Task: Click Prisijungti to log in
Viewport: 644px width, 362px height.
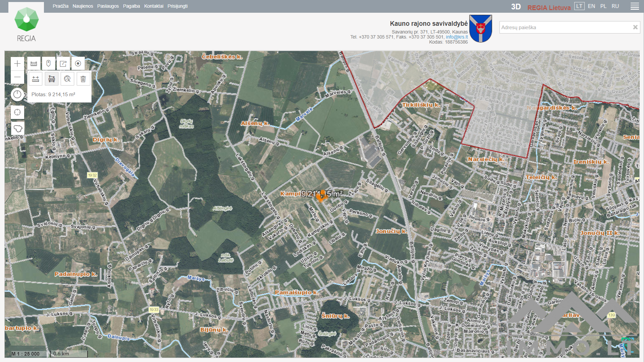Action: [177, 6]
